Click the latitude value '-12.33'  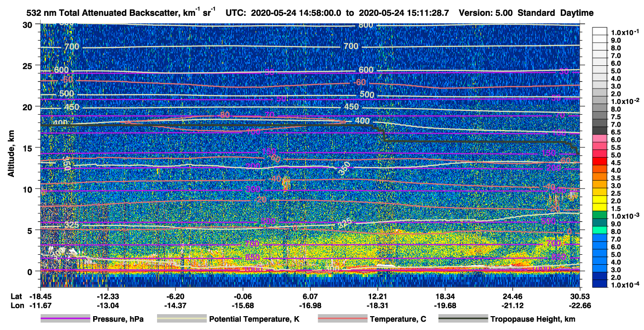107,296
